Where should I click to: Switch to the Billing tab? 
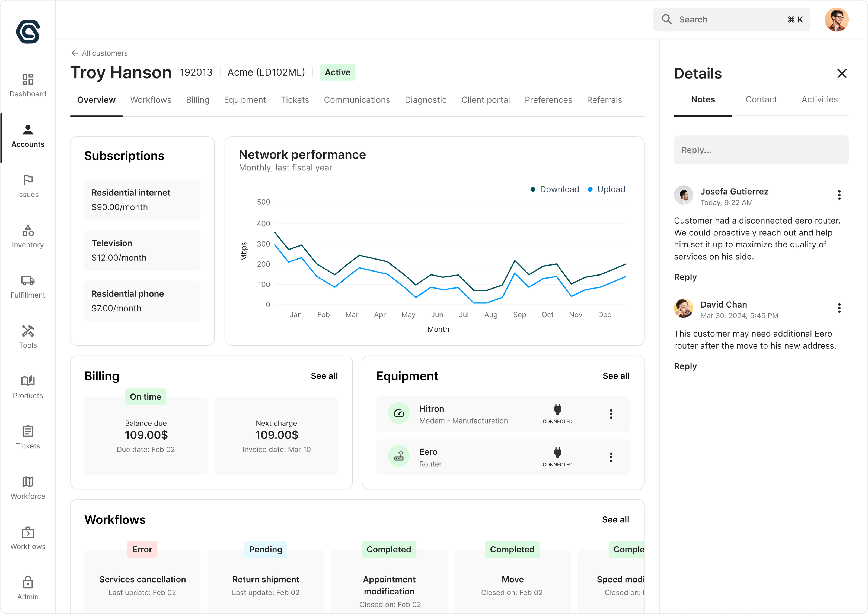(197, 100)
